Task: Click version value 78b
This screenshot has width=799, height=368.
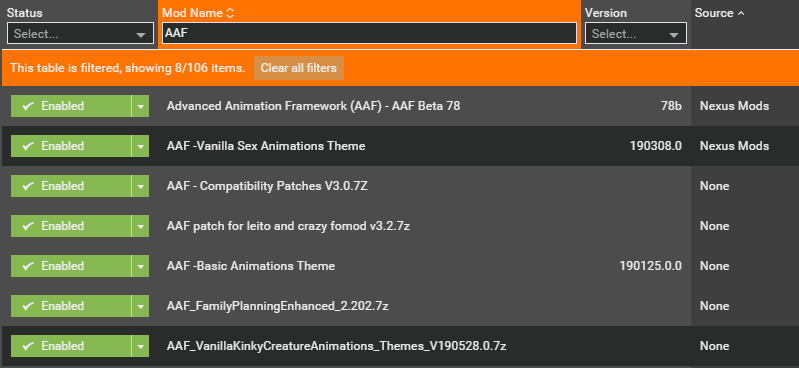Action: coord(671,106)
